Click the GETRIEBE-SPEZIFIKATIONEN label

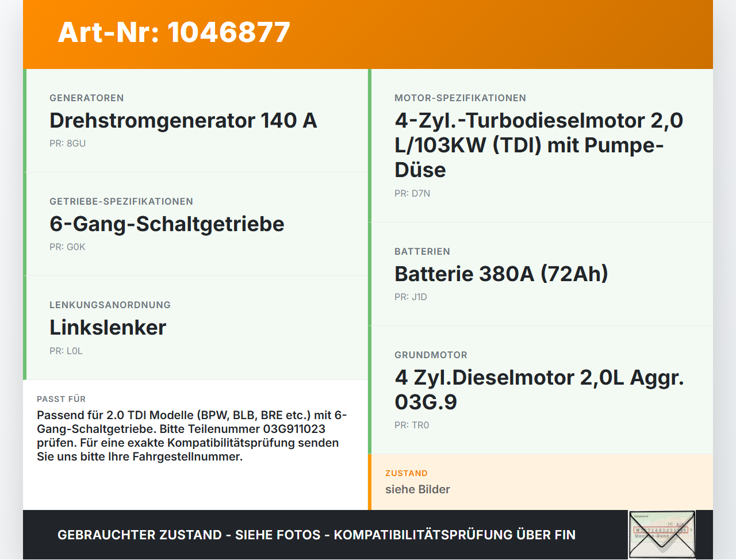click(121, 201)
